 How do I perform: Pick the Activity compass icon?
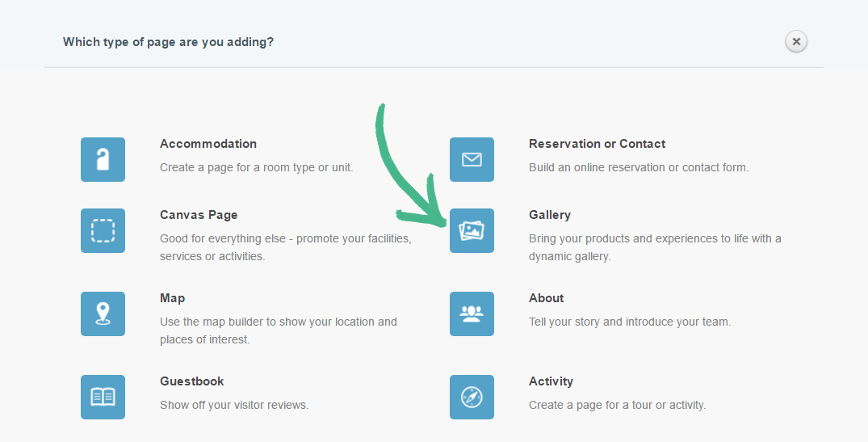[x=472, y=397]
